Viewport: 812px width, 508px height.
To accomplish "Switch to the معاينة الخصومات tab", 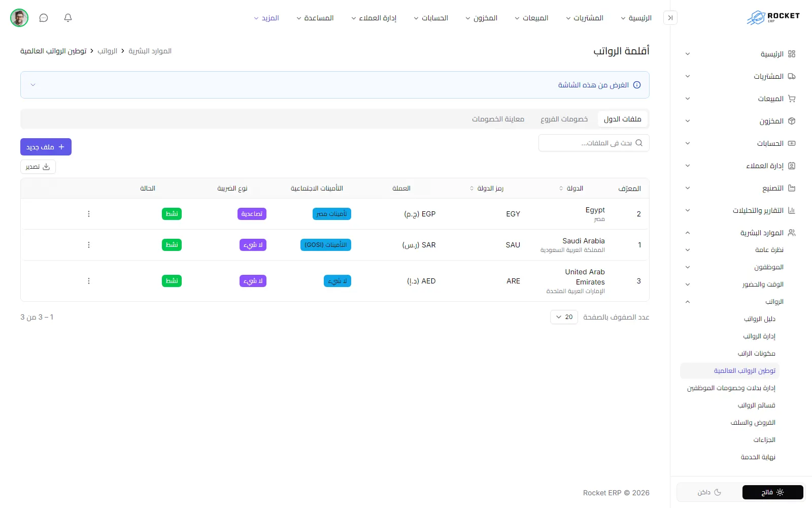I will tap(498, 119).
